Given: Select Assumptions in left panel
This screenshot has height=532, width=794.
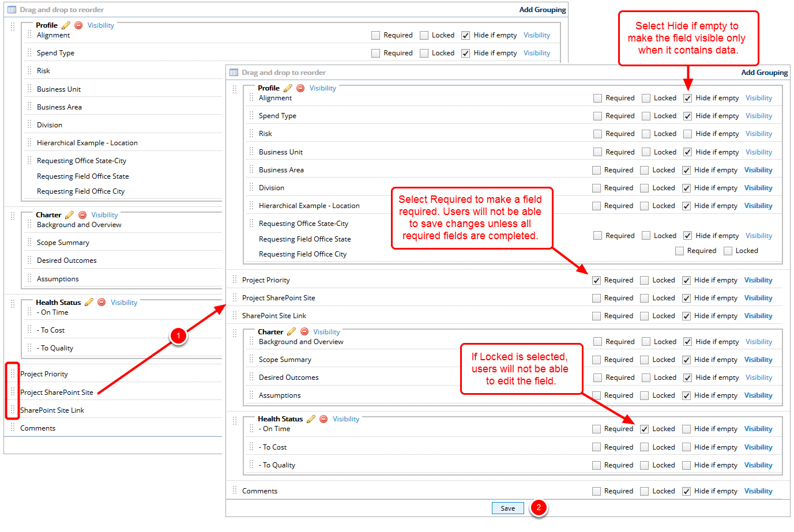Looking at the screenshot, I should click(x=58, y=279).
